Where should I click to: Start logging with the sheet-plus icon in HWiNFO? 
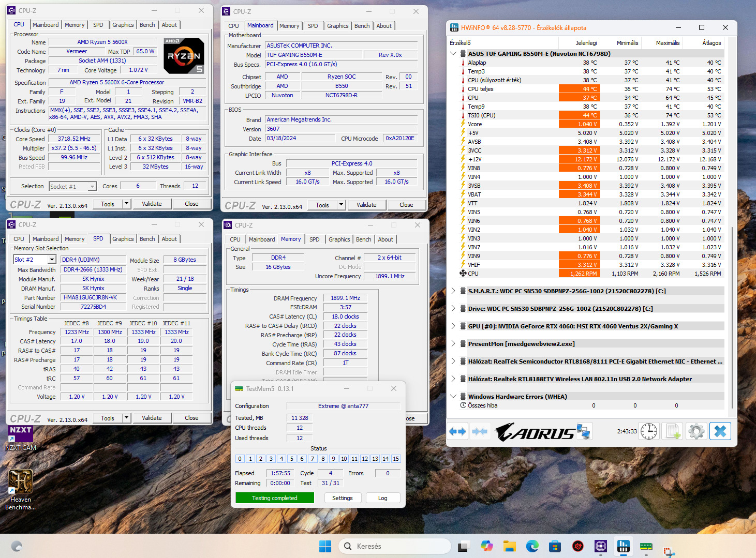(x=673, y=431)
